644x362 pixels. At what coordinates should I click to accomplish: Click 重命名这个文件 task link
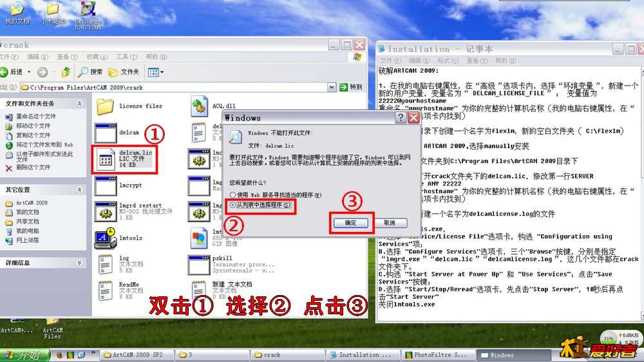(x=35, y=117)
